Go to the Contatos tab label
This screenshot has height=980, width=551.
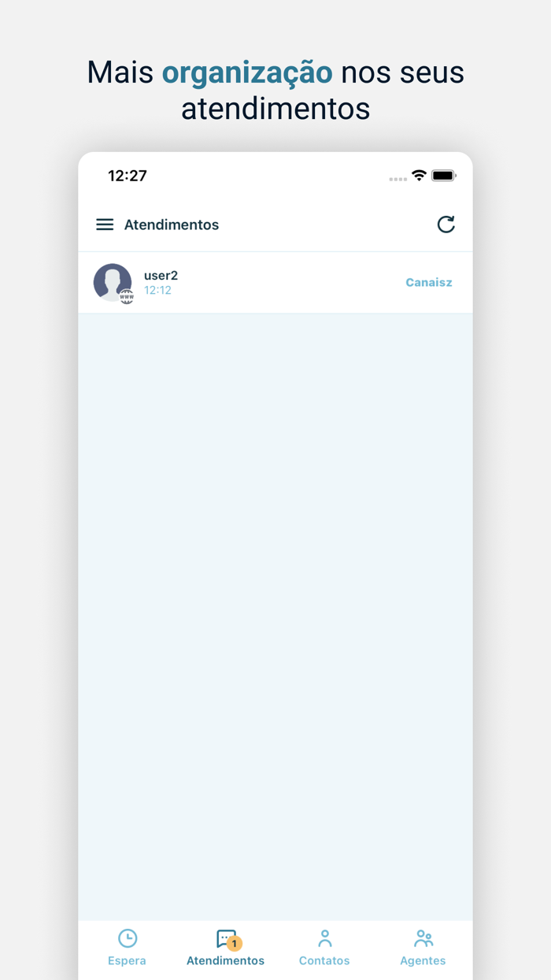tap(324, 961)
